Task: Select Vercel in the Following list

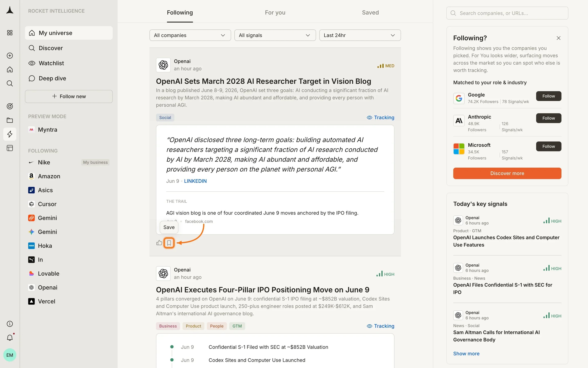Action: tap(69, 301)
